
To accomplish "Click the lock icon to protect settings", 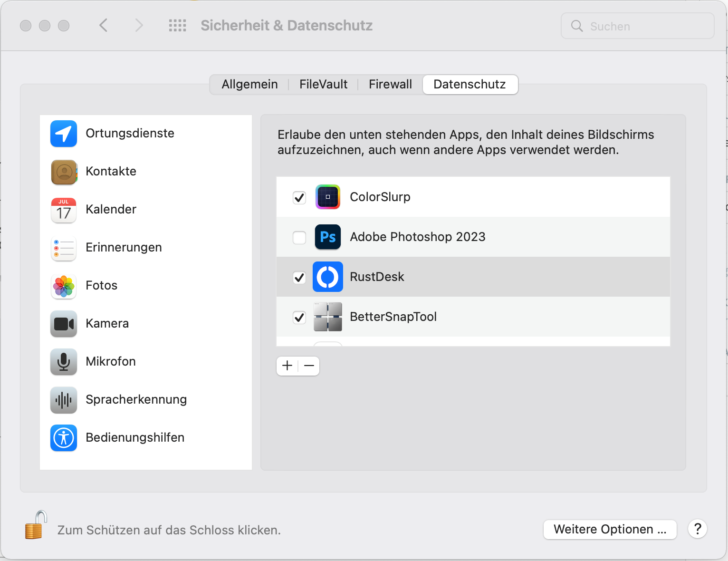I will (x=36, y=525).
